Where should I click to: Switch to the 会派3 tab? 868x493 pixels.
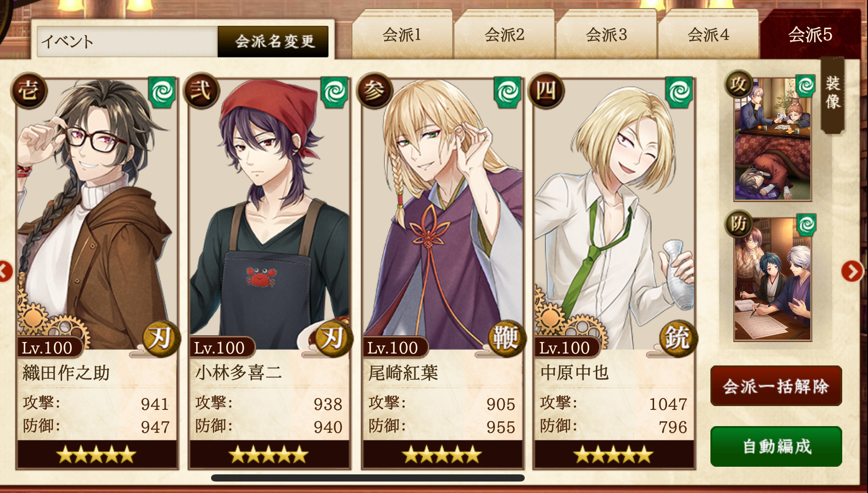[x=606, y=35]
